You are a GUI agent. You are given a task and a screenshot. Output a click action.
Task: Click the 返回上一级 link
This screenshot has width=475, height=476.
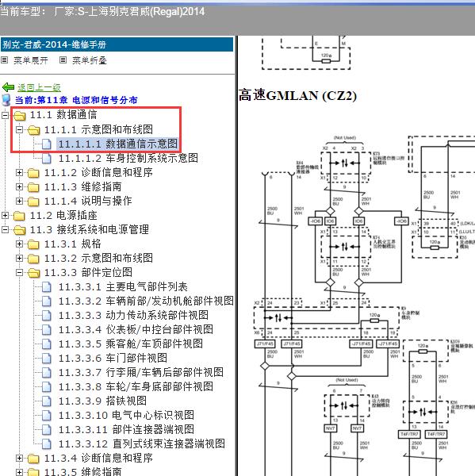(x=39, y=87)
